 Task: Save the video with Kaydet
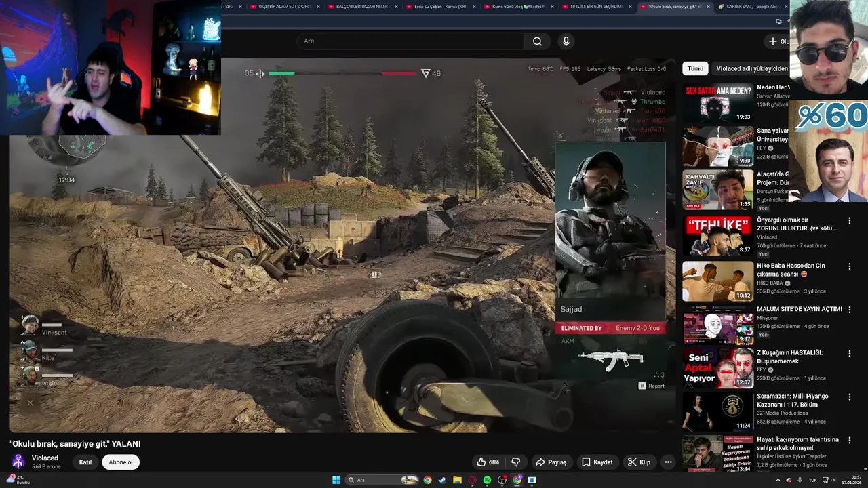click(x=597, y=462)
